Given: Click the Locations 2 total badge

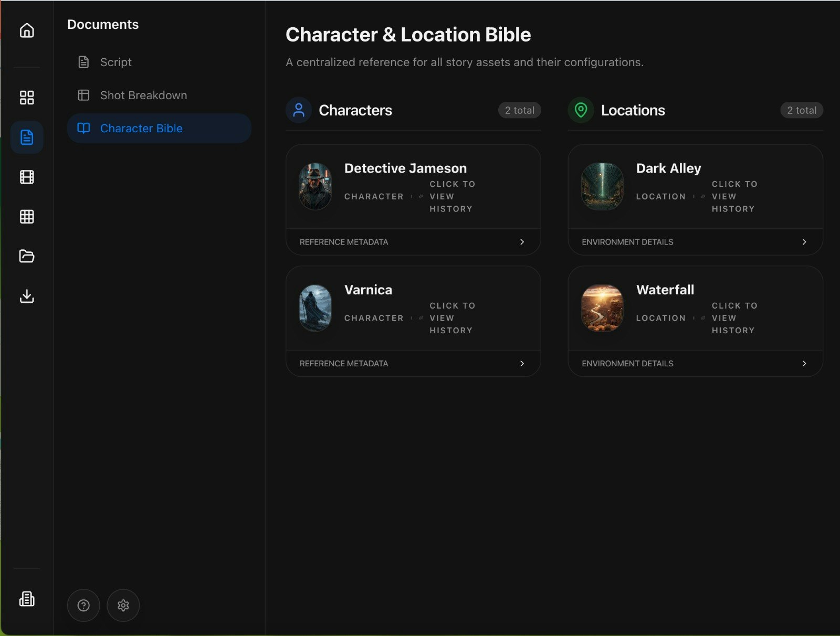Looking at the screenshot, I should pos(802,110).
